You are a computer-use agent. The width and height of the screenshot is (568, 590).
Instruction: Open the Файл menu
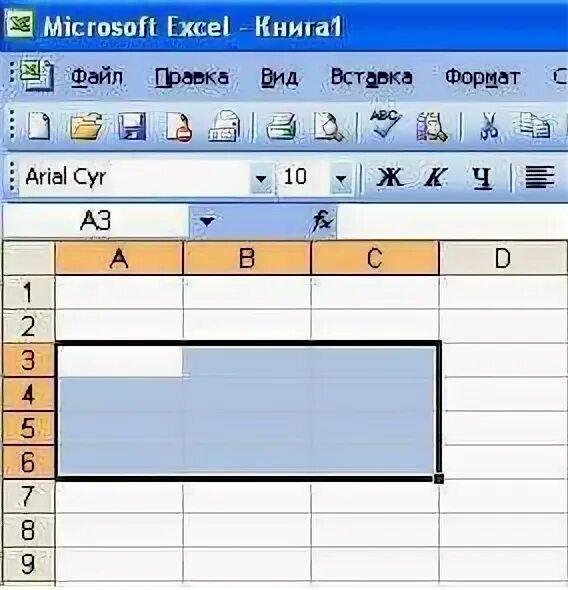pos(97,78)
